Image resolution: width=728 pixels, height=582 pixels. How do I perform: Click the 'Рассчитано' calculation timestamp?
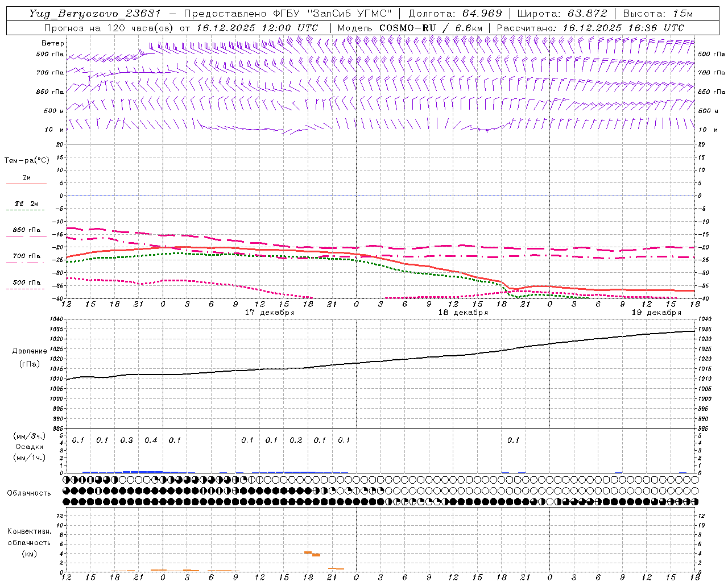590,28
